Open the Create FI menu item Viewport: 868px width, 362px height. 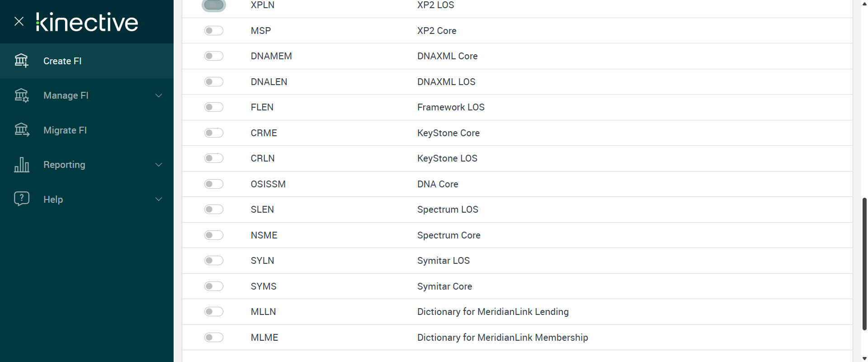(62, 61)
